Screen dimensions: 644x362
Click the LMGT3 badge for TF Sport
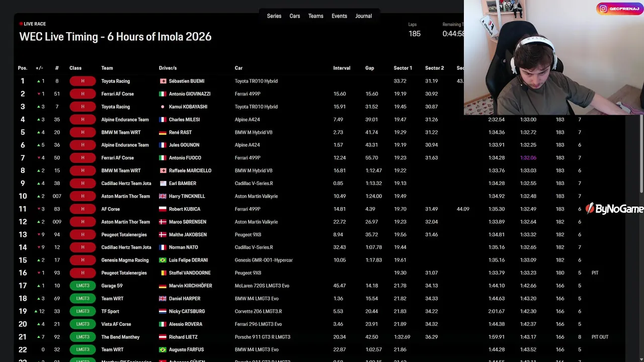[x=83, y=311]
